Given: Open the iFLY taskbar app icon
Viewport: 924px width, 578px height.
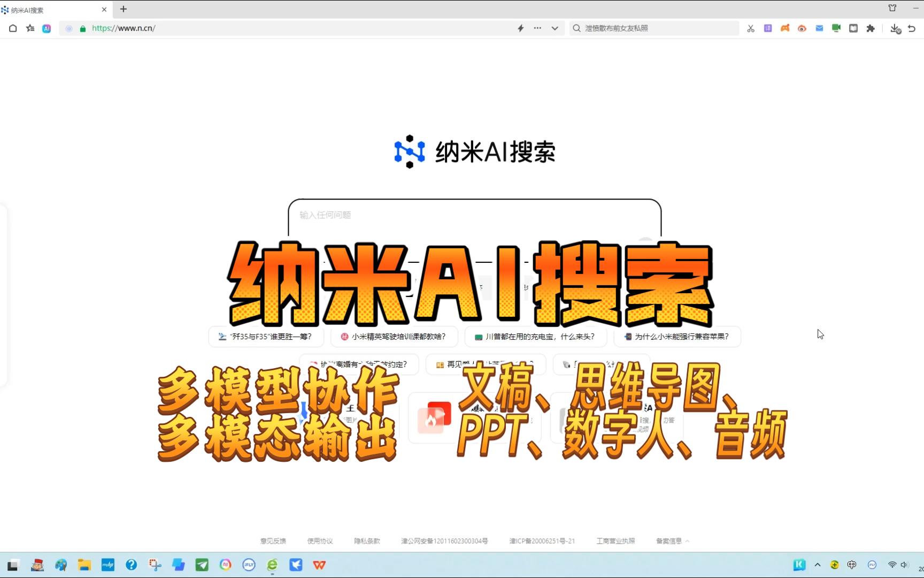Looking at the screenshot, I should [x=249, y=565].
